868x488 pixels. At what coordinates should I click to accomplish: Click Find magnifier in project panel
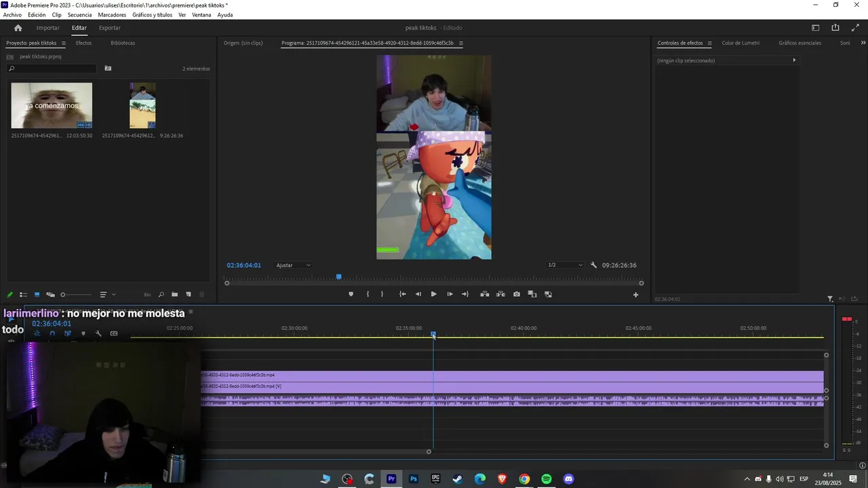point(161,295)
